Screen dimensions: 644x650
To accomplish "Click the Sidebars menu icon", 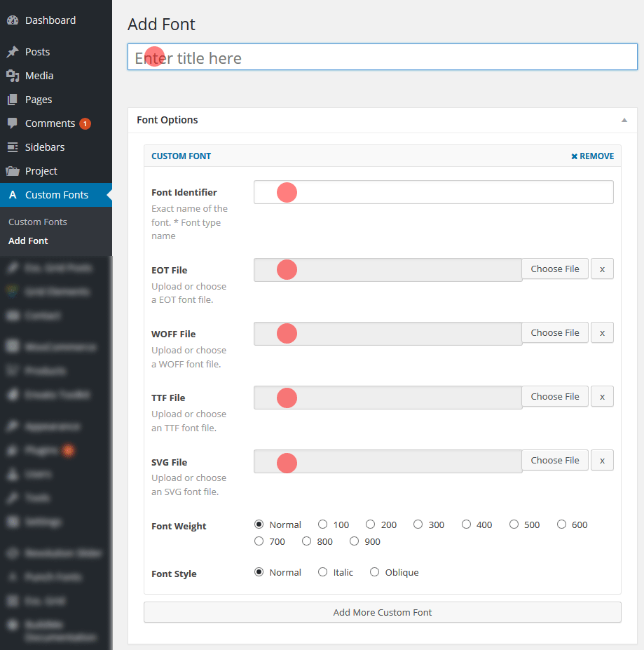I will coord(13,147).
